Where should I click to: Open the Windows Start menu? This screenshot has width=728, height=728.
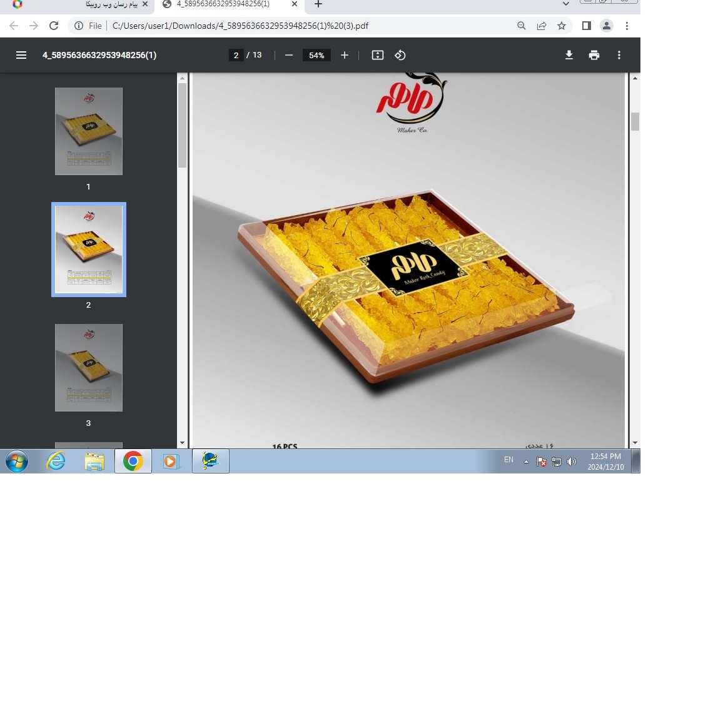[17, 462]
